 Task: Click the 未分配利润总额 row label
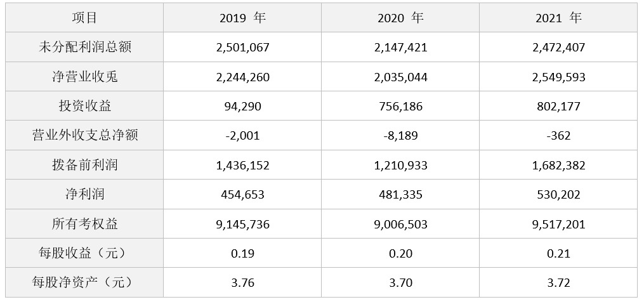84,48
